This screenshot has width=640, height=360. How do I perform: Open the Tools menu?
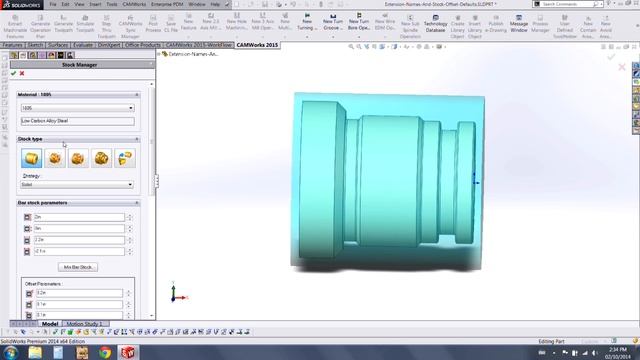pos(111,4)
